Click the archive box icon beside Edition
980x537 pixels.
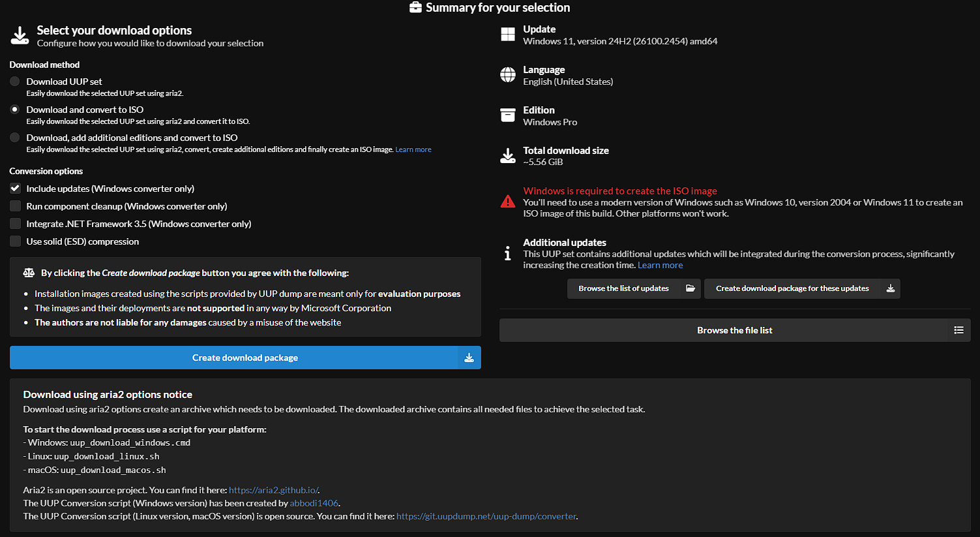coord(507,115)
